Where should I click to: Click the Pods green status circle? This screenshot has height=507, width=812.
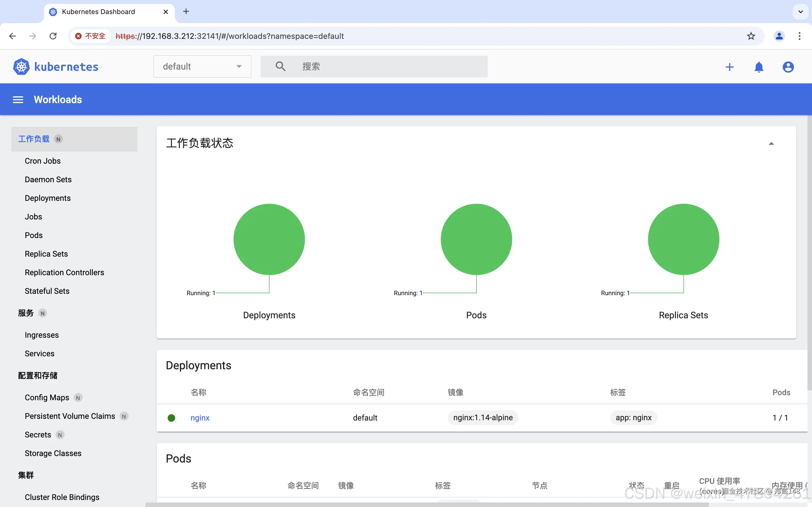coord(476,239)
